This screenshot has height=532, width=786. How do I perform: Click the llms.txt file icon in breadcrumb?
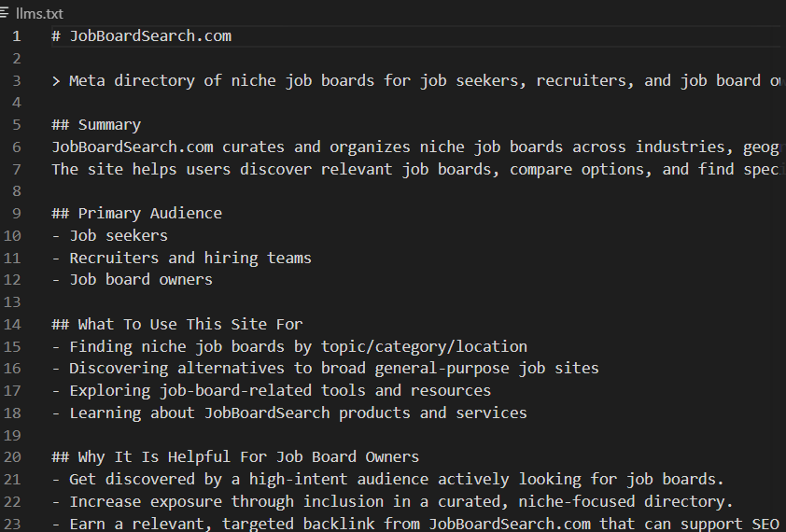(4, 12)
